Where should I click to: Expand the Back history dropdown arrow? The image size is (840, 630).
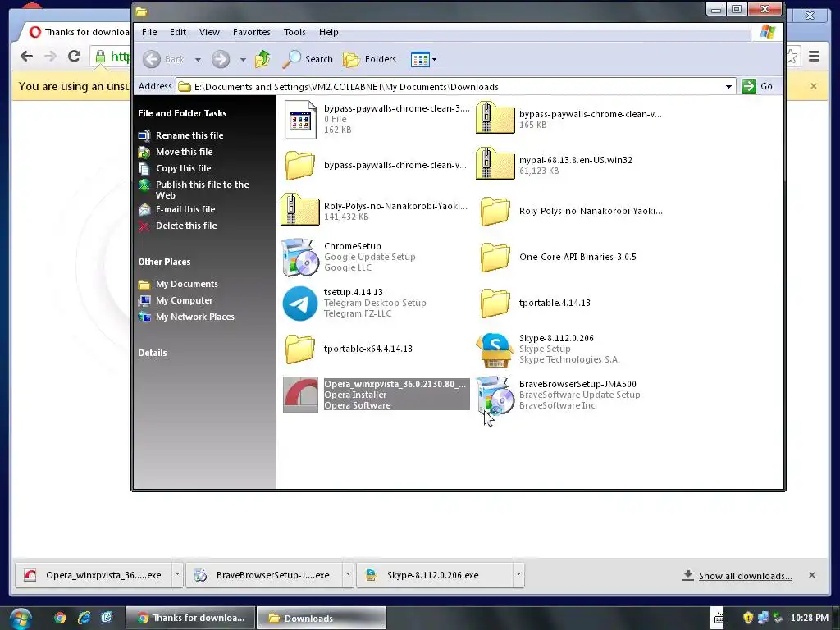coord(198,59)
